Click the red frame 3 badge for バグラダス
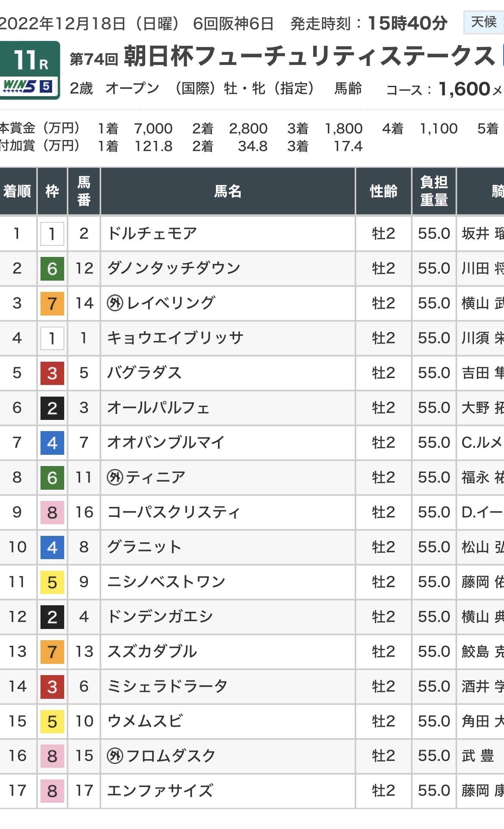 point(52,373)
